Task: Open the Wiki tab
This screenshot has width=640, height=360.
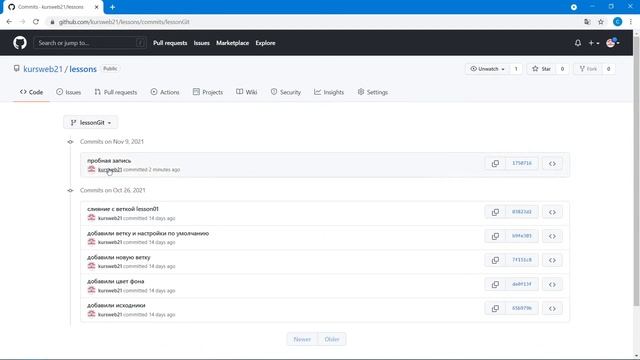Action: pos(247,92)
